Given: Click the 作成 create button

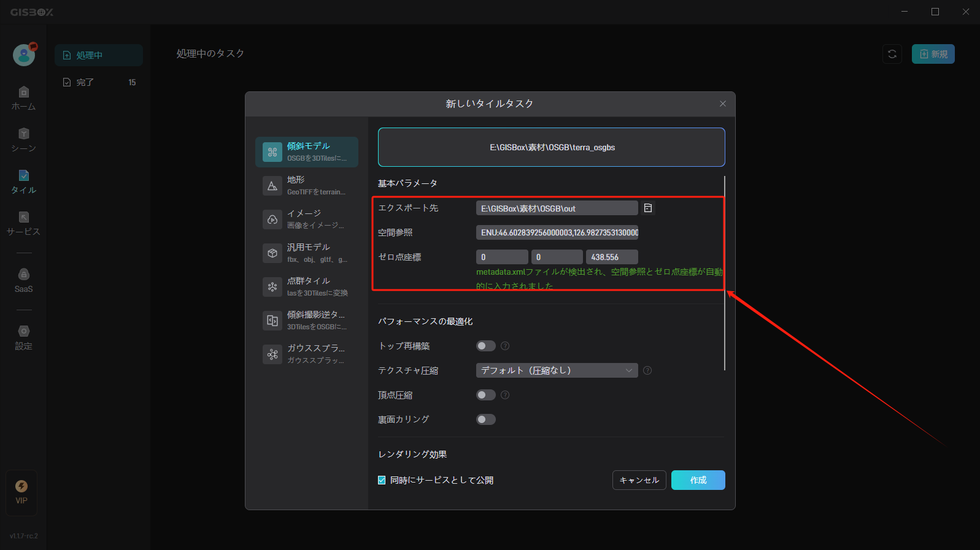Looking at the screenshot, I should [698, 480].
